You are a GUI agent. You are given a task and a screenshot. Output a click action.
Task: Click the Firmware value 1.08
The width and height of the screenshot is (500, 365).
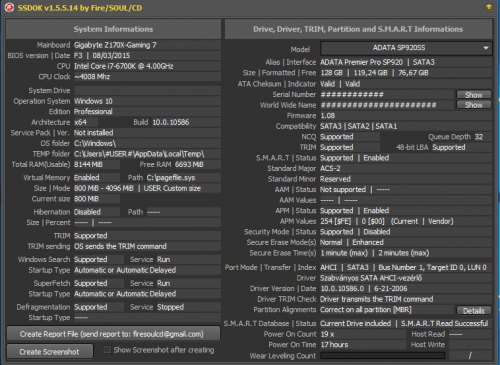tap(406, 116)
